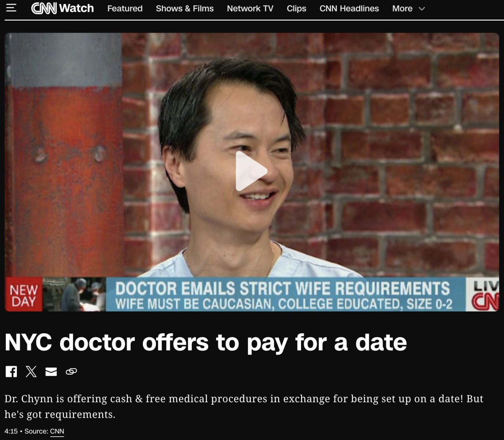
Task: Open the More navigation menu label
Action: pos(402,8)
